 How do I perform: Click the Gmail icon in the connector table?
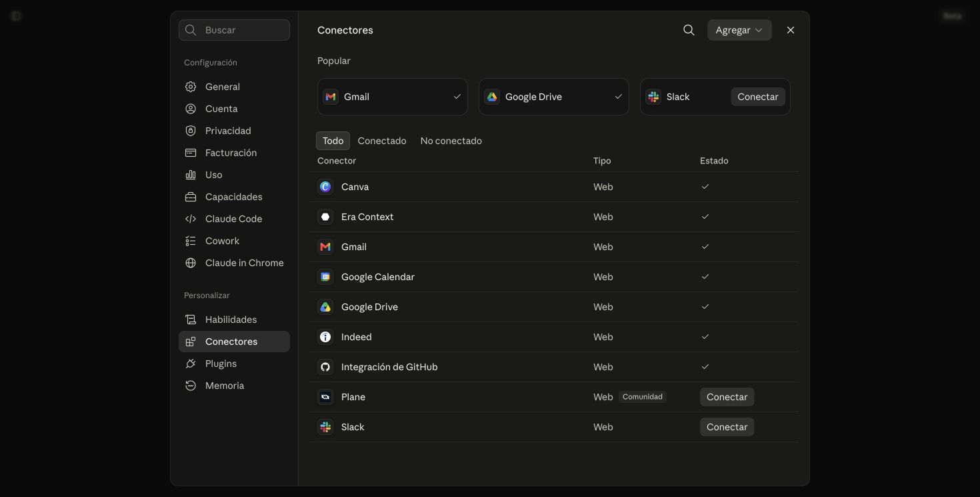tap(325, 247)
